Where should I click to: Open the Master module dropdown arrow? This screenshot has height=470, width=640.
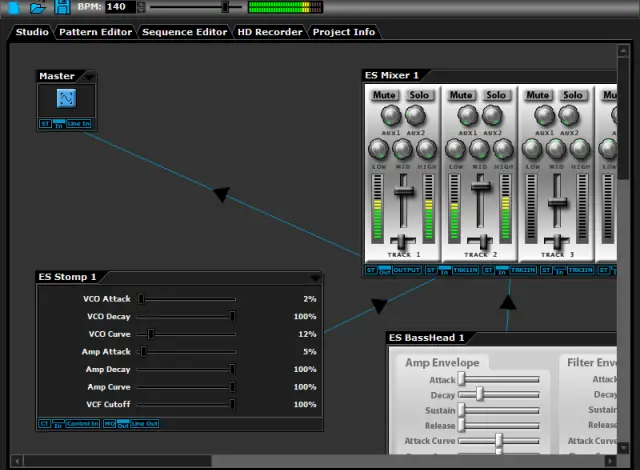pyautogui.click(x=89, y=76)
